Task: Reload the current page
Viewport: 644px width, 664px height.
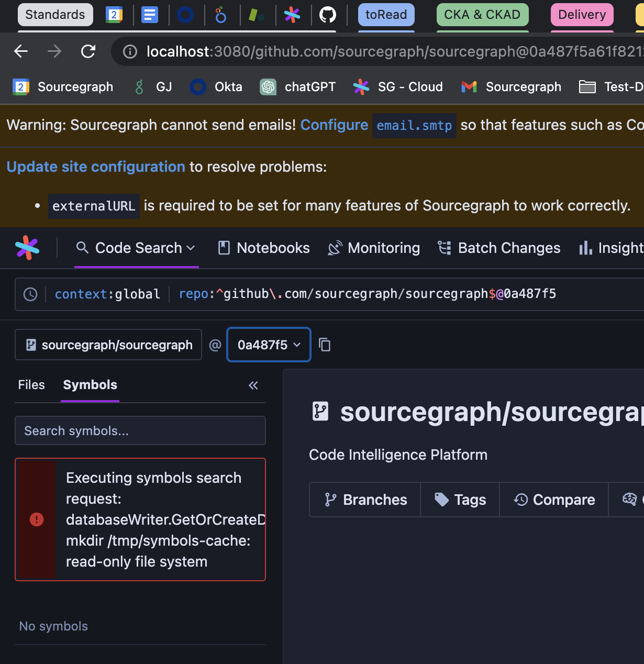Action: click(x=88, y=51)
